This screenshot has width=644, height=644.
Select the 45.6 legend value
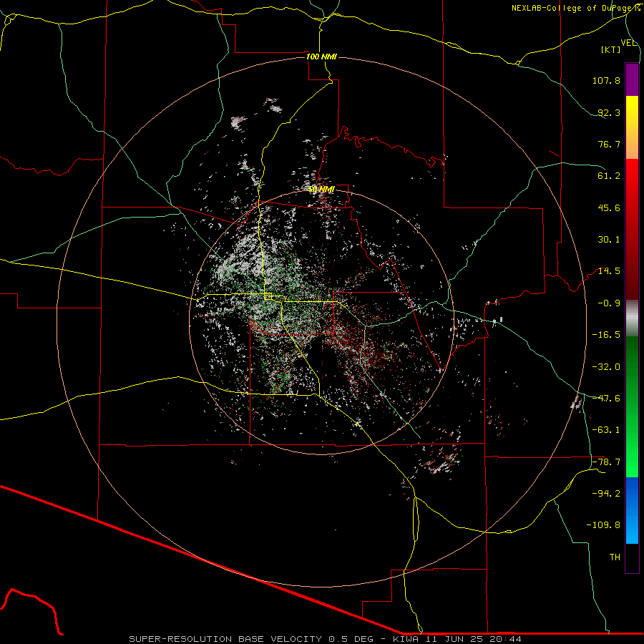click(x=609, y=208)
